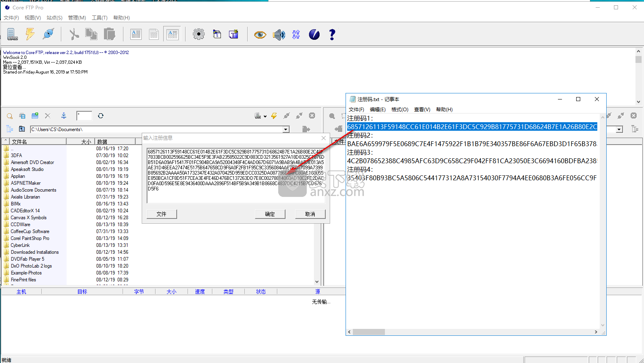Click the scheduler window icon
This screenshot has height=363, width=644.
pos(217,35)
